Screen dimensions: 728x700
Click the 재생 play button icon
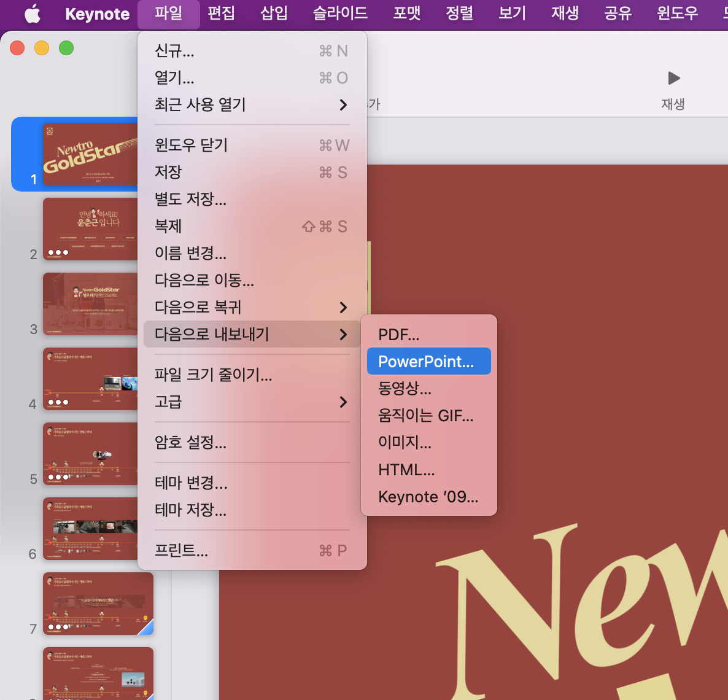coord(673,78)
